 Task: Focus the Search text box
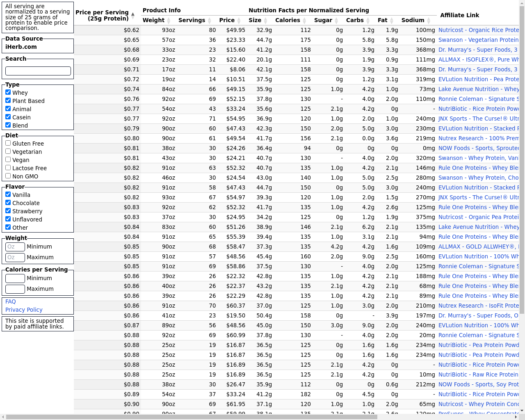(38, 71)
